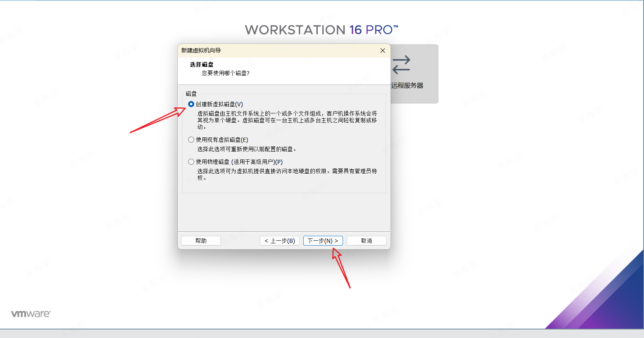This screenshot has width=644, height=338.
Task: Select 使用现有虚拟磁盘(E) radio option
Action: pyautogui.click(x=191, y=140)
